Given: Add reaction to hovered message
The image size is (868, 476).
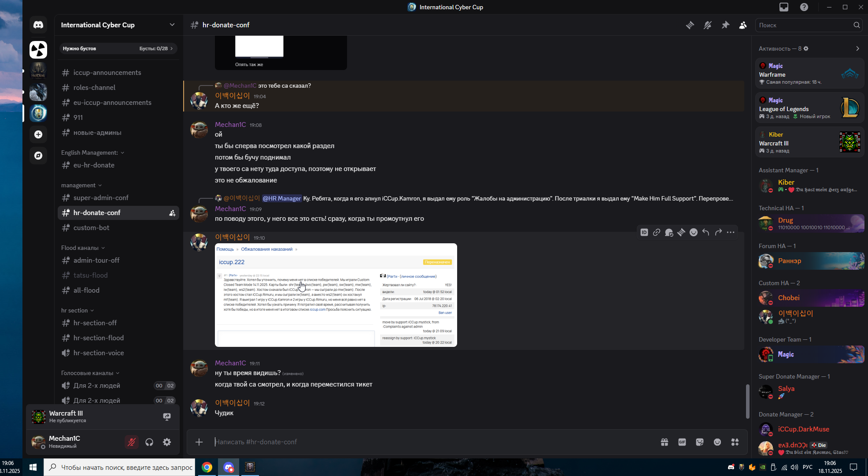Looking at the screenshot, I should 694,232.
